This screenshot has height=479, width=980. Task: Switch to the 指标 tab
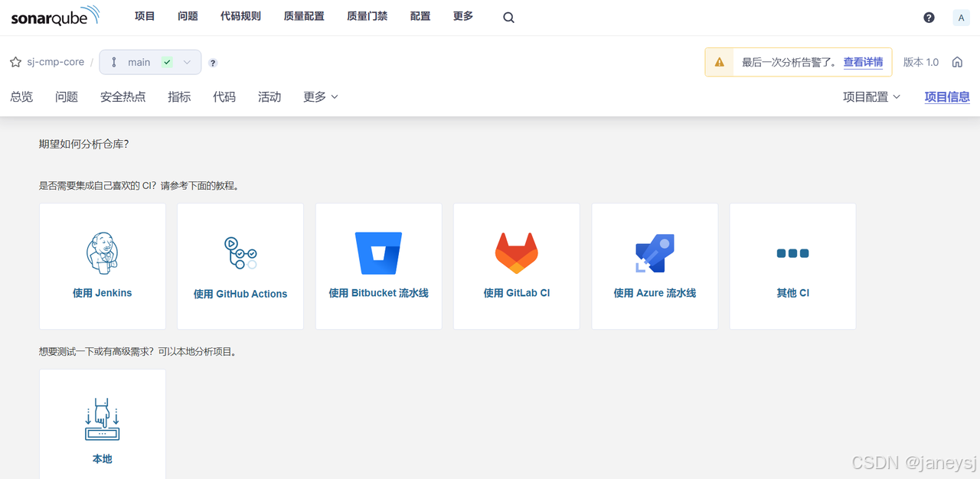[x=179, y=96]
